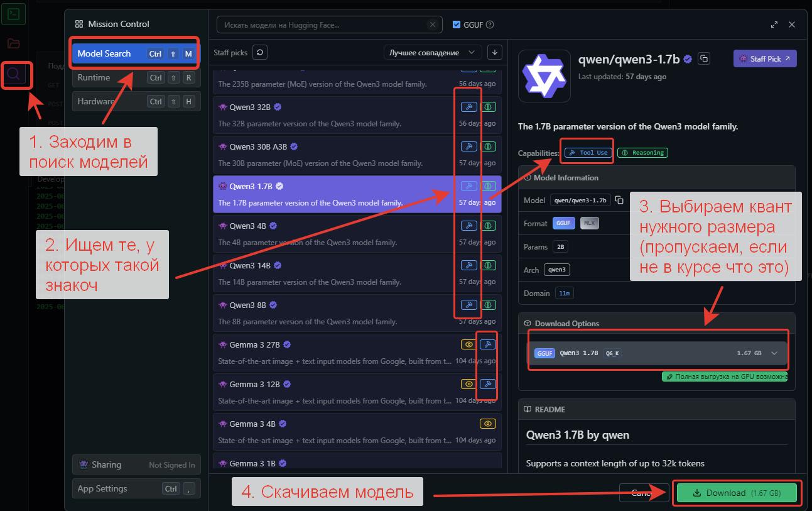Open the Лучшее совпадение sort dropdown
Image resolution: width=812 pixels, height=511 pixels.
click(x=433, y=52)
